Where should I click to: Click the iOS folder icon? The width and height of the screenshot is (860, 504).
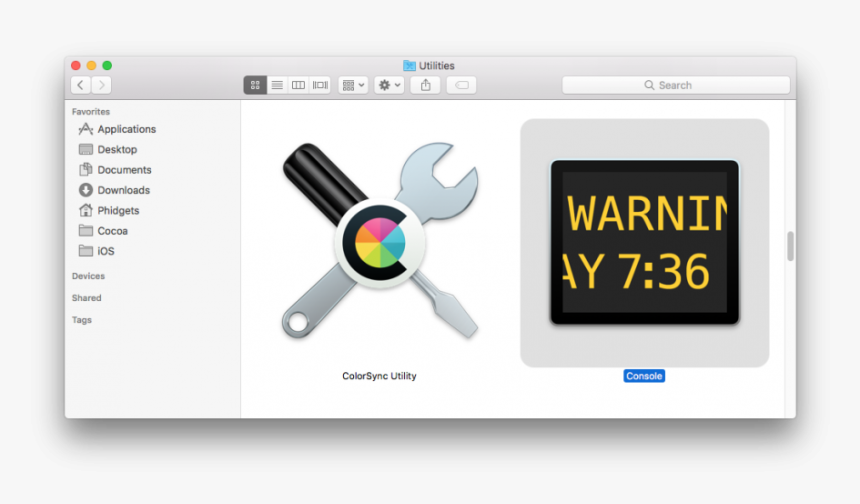[x=86, y=251]
